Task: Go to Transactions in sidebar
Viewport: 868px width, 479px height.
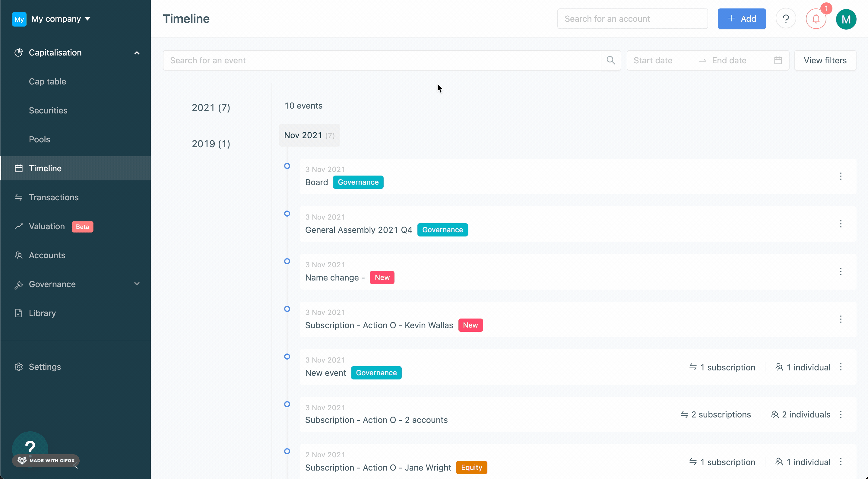Action: (x=54, y=197)
